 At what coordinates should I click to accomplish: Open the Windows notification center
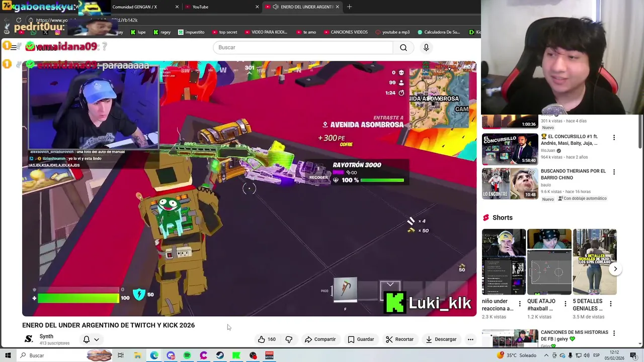click(633, 355)
